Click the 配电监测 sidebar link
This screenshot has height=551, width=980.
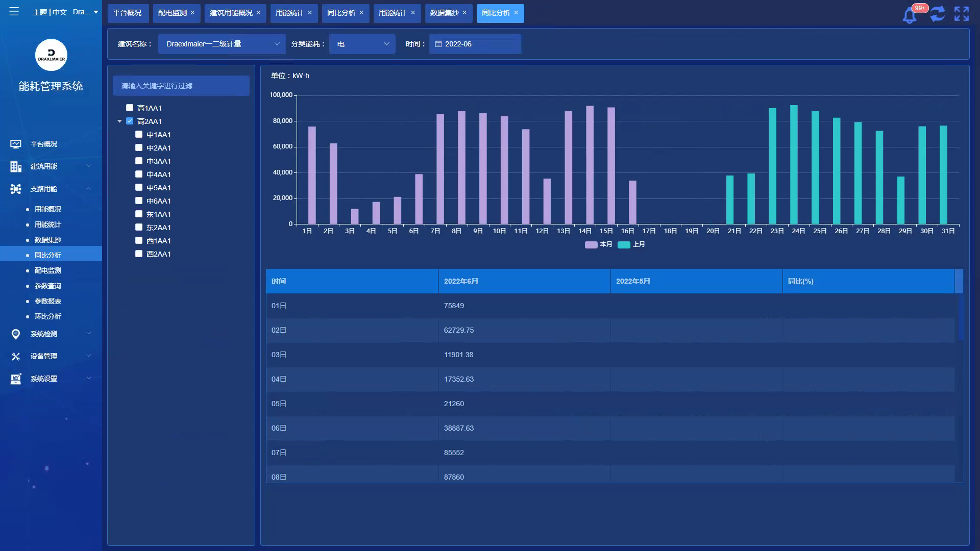[47, 270]
